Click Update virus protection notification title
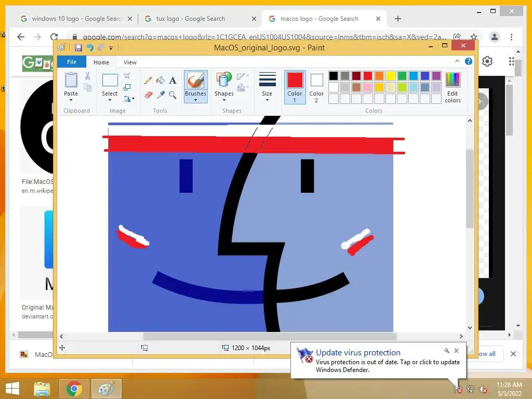This screenshot has height=399, width=532. [x=358, y=353]
